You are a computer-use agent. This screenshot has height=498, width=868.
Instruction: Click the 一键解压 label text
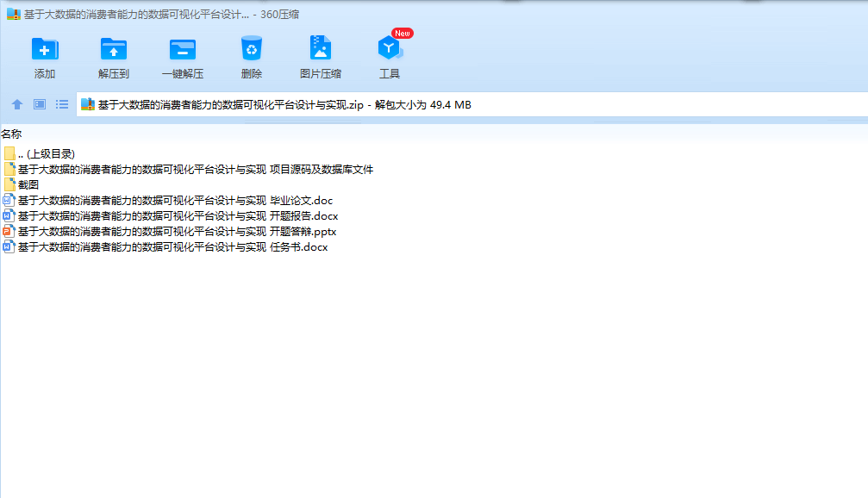pyautogui.click(x=183, y=73)
